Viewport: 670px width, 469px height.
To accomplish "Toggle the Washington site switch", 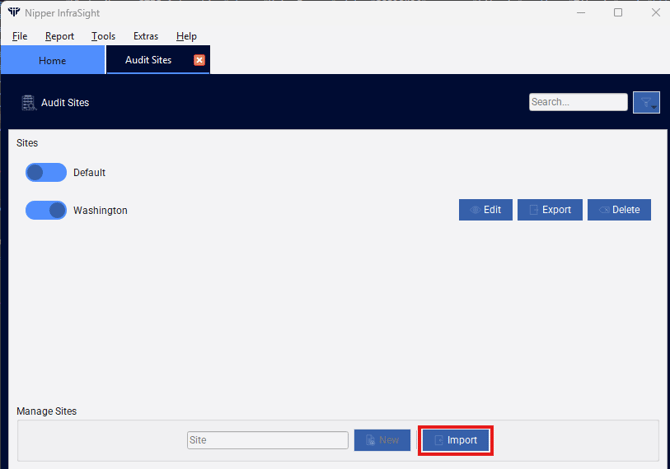I will (x=46, y=210).
